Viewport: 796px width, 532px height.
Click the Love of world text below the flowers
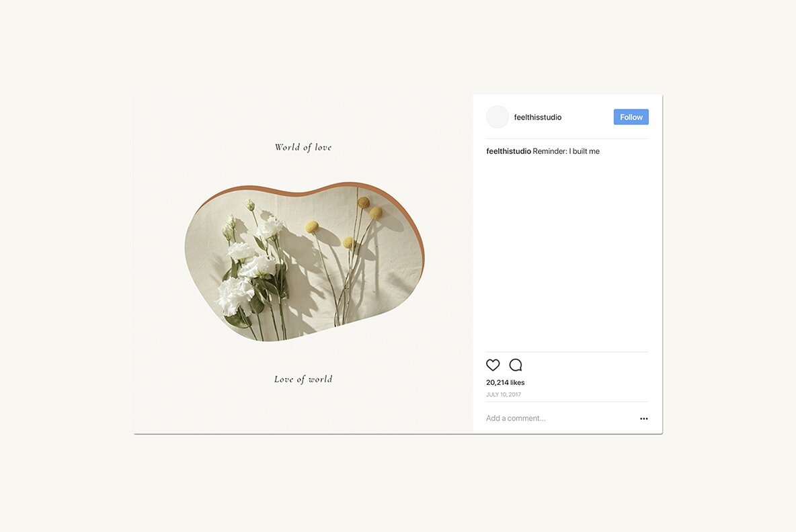[303, 379]
